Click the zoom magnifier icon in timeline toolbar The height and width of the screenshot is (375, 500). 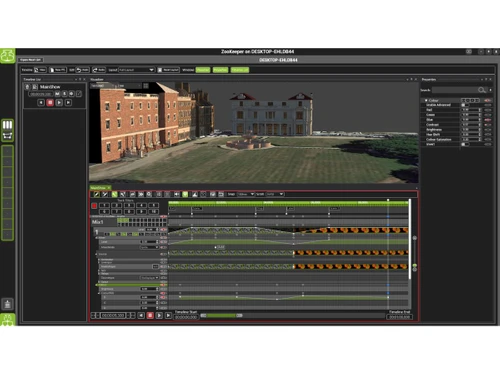pos(149,194)
